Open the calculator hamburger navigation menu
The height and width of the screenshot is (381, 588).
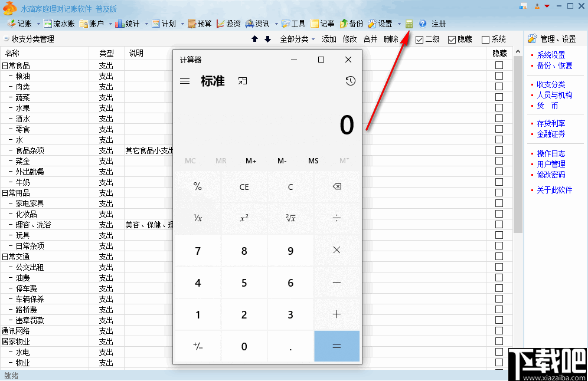click(185, 81)
